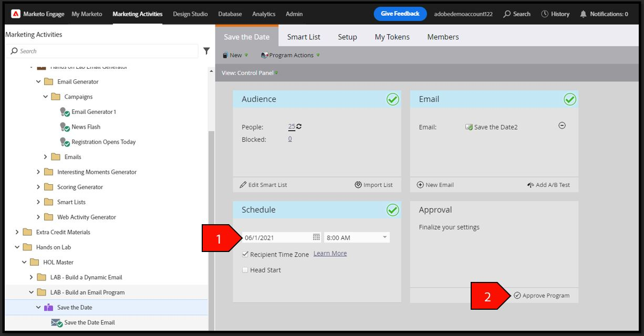Open the Members tab
Screen dimensions: 644x336
click(x=443, y=37)
